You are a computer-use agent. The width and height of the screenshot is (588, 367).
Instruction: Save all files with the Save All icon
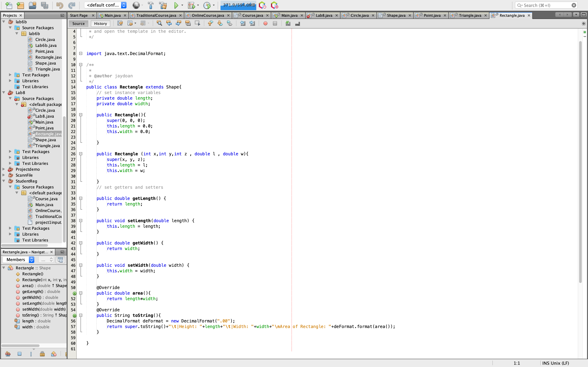tap(45, 5)
